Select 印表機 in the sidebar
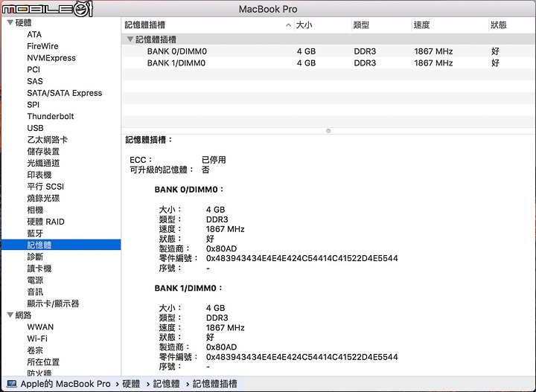536x392 pixels. (39, 175)
